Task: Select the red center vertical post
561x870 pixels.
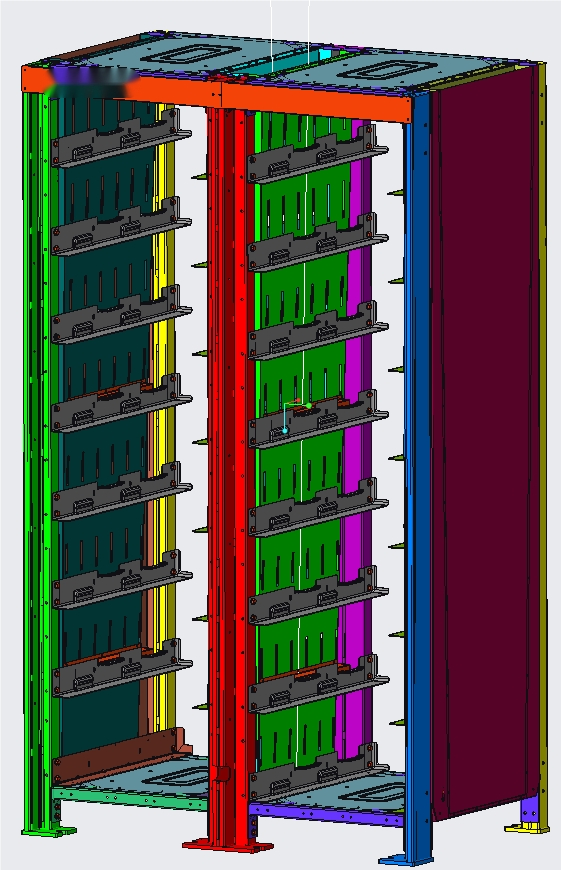Action: coord(226,472)
